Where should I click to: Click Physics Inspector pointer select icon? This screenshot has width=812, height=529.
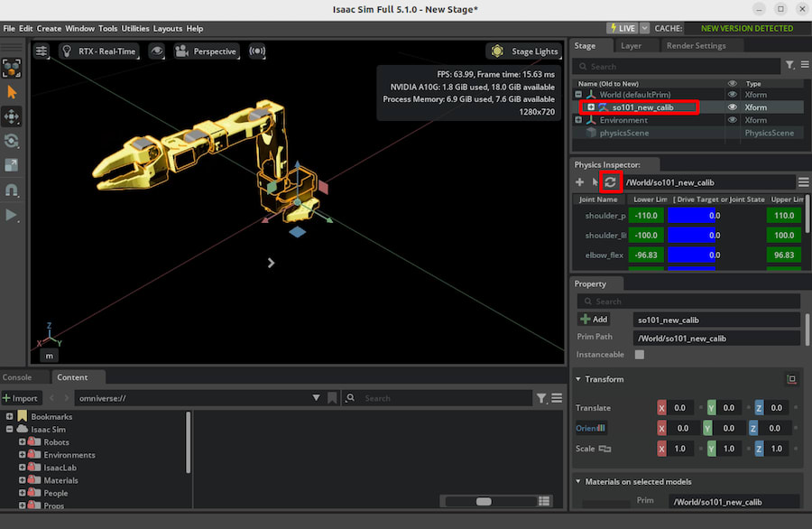595,181
